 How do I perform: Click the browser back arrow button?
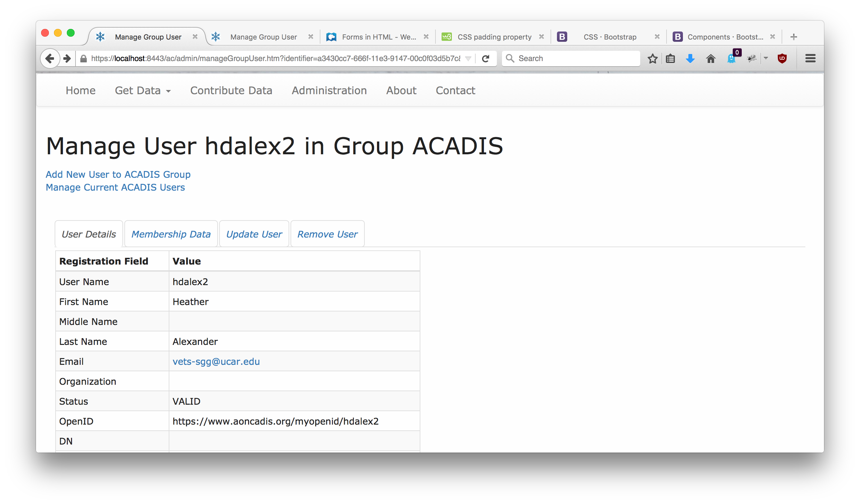pos(50,59)
